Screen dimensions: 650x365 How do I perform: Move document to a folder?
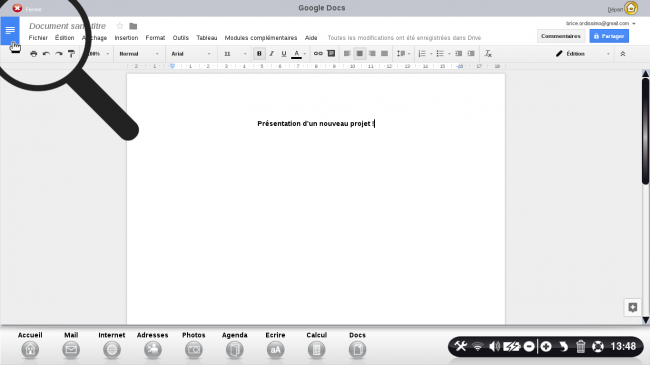[x=133, y=26]
